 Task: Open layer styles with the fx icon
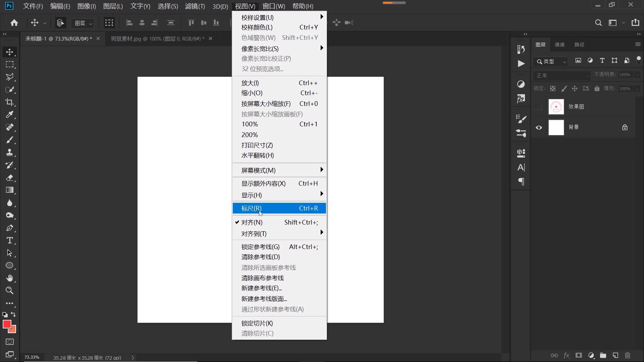pos(567,356)
